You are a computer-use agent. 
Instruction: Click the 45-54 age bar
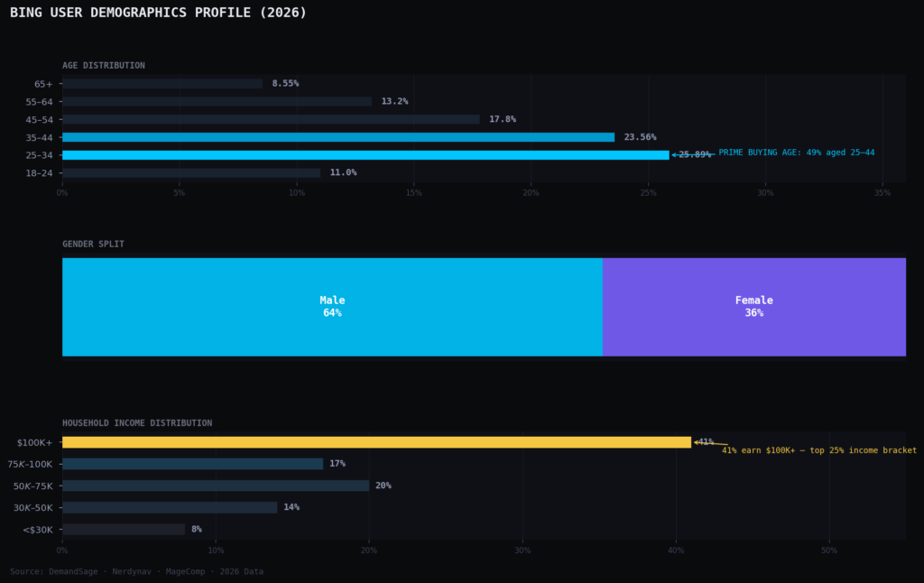pos(271,119)
